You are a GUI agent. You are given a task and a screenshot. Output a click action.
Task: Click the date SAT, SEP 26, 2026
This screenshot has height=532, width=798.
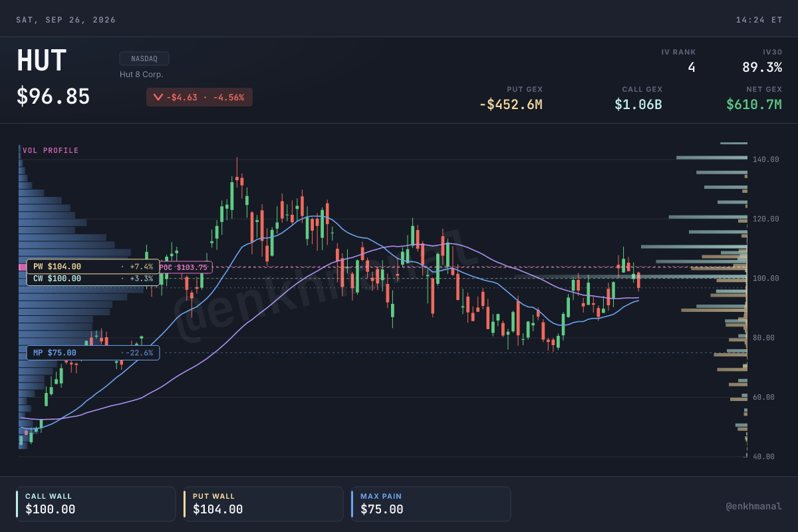pyautogui.click(x=66, y=20)
